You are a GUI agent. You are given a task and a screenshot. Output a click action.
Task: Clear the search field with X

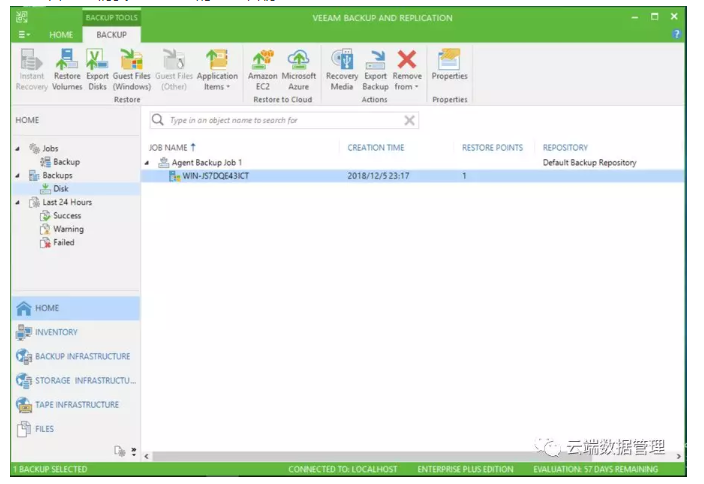point(409,120)
